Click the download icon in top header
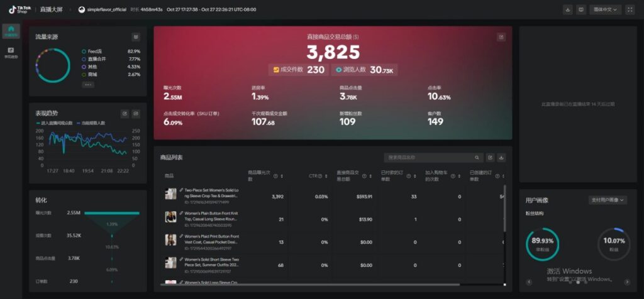Viewport: 644px width, 299px height. pyautogui.click(x=568, y=9)
